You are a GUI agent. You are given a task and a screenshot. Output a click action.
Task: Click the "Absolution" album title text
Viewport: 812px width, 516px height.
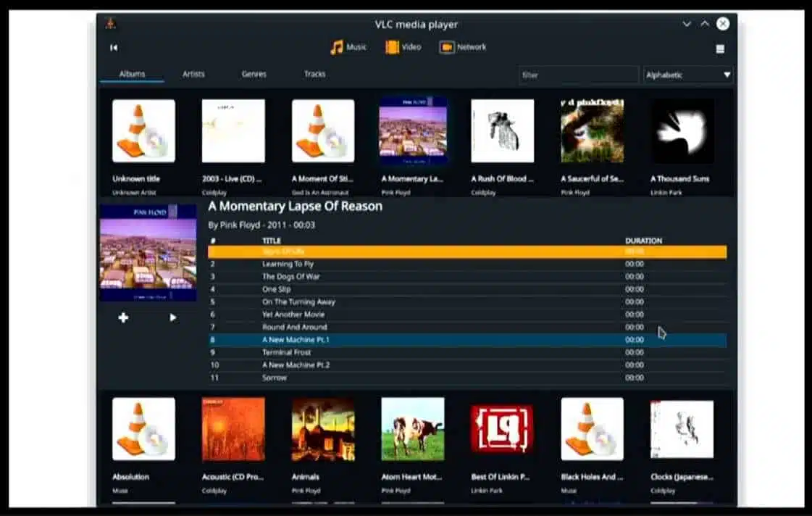click(130, 477)
